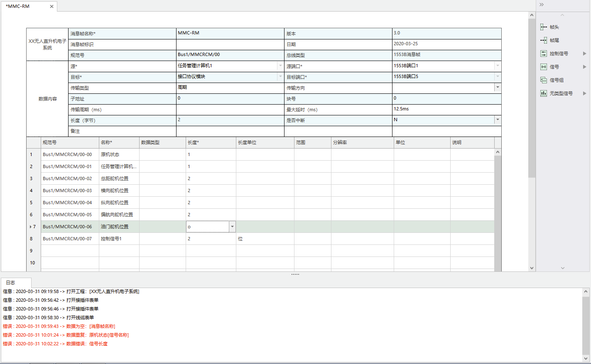The image size is (591, 364).
Task: Select the 信号 signal icon
Action: [x=544, y=67]
